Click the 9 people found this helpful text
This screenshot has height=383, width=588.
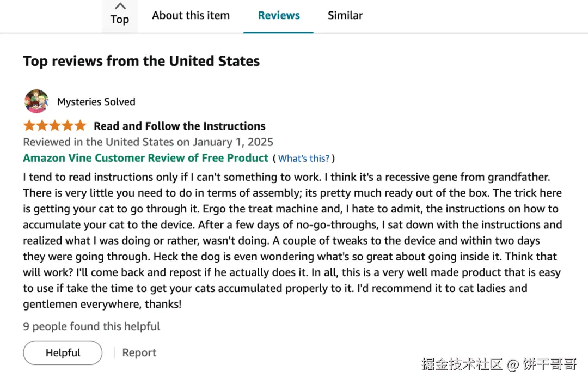click(91, 326)
